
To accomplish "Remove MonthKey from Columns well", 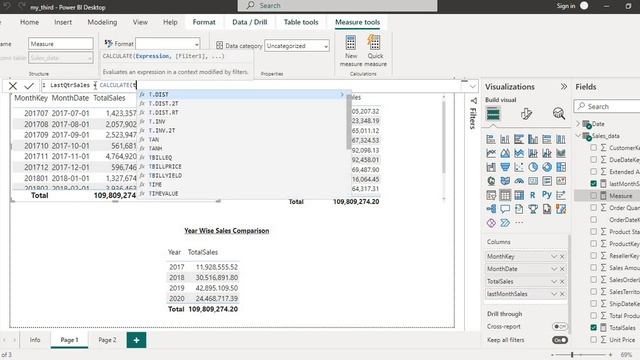I will [562, 256].
